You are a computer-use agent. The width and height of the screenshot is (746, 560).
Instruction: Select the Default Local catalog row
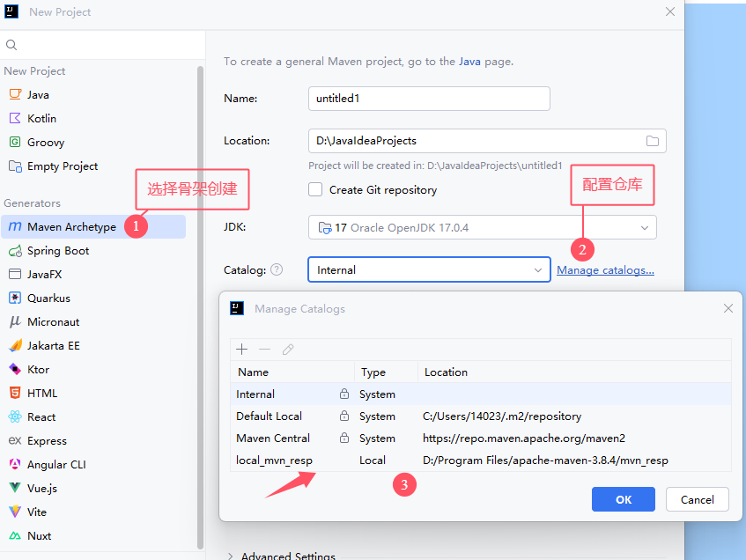[x=481, y=416]
